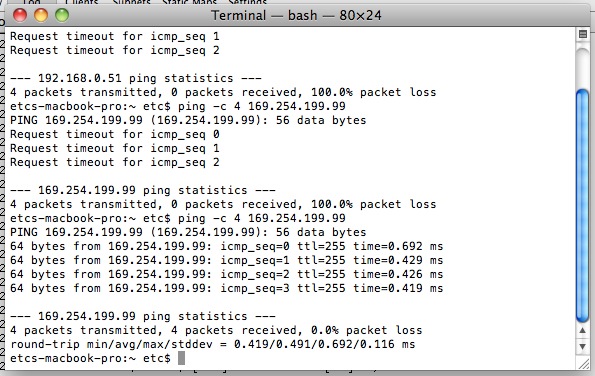Click the window resize grip corner

(x=582, y=363)
